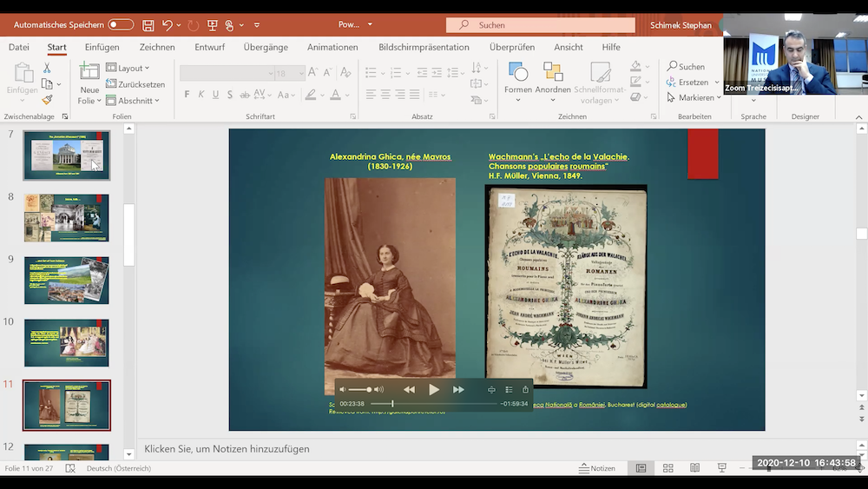This screenshot has height=489, width=868.
Task: Click the rewind button on audio control
Action: (409, 389)
